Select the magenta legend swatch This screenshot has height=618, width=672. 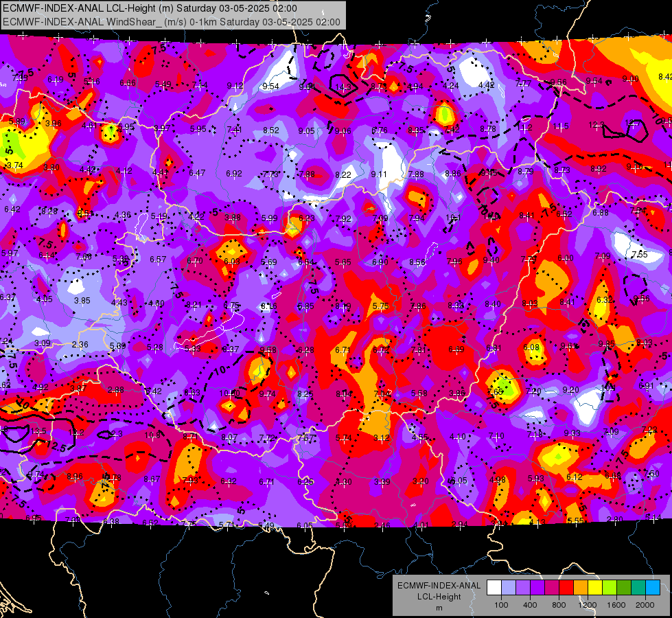click(x=552, y=588)
